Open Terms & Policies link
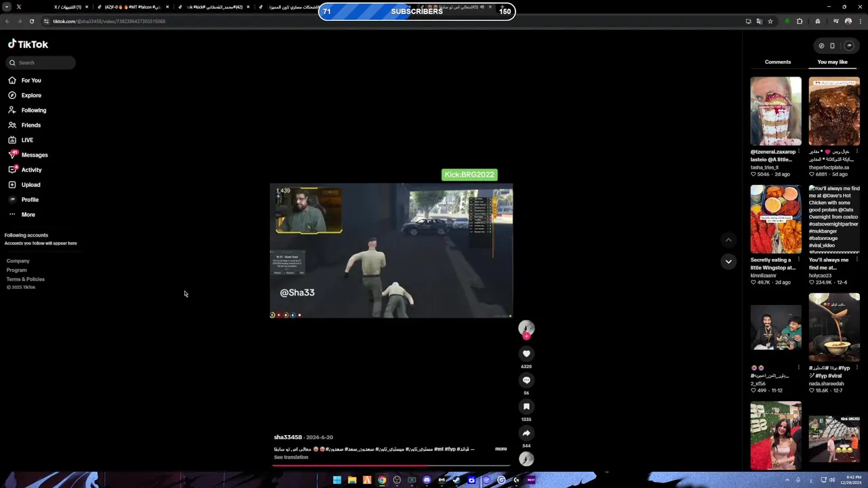 [x=25, y=279]
